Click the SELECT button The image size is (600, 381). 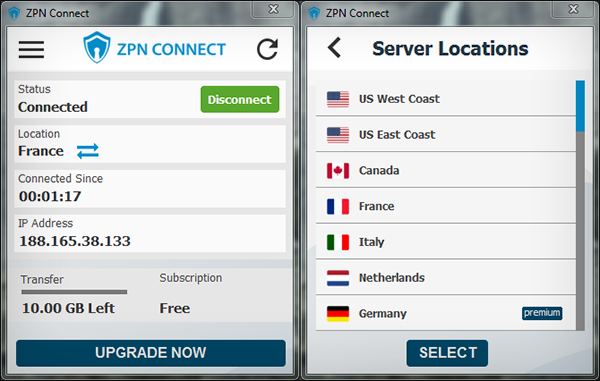447,353
